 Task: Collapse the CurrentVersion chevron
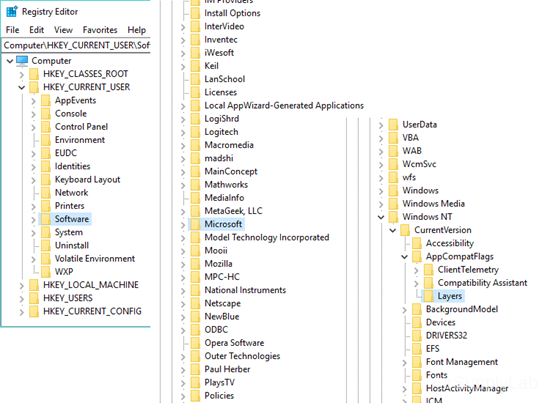point(393,230)
